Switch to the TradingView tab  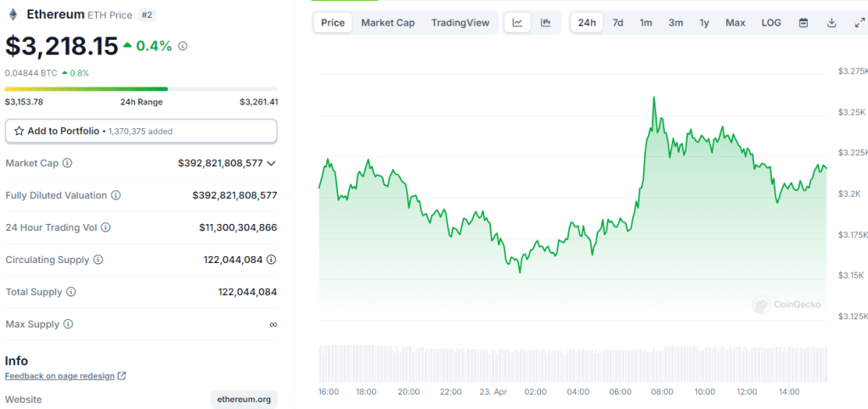pyautogui.click(x=459, y=23)
